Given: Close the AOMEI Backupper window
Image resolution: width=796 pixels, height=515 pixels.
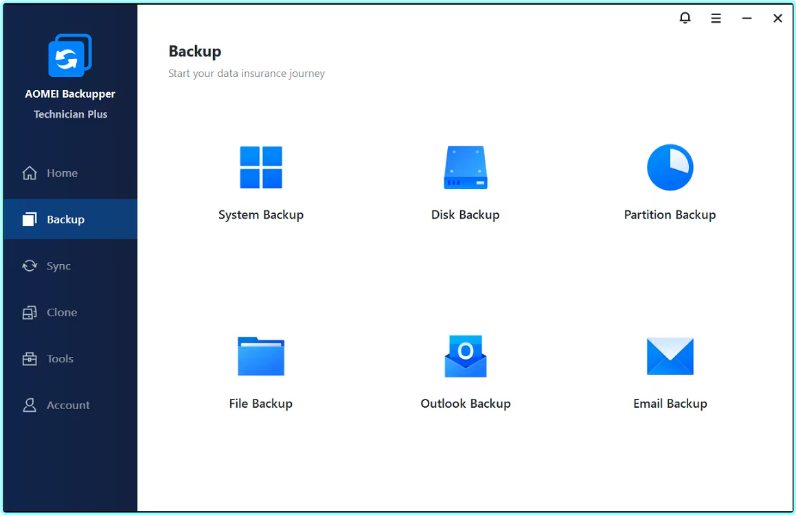Looking at the screenshot, I should (778, 18).
